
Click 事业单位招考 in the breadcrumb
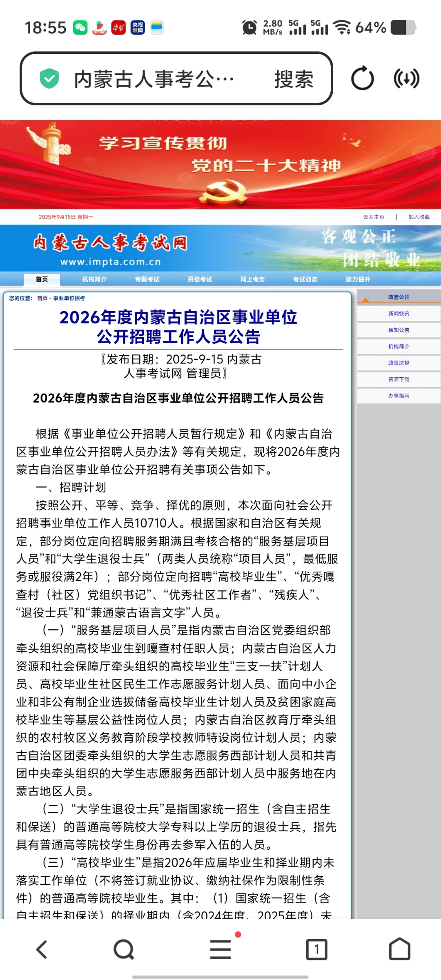click(x=69, y=298)
